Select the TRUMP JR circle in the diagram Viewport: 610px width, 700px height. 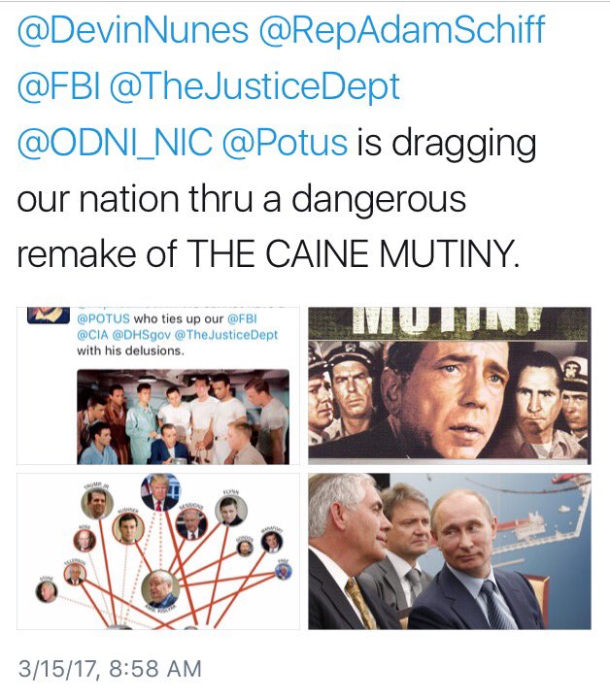[97, 504]
